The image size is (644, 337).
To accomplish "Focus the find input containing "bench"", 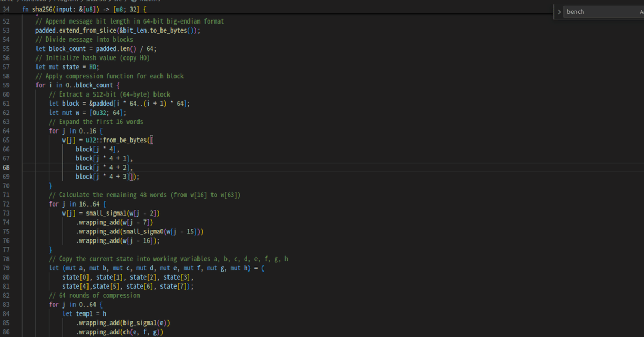I will point(601,12).
